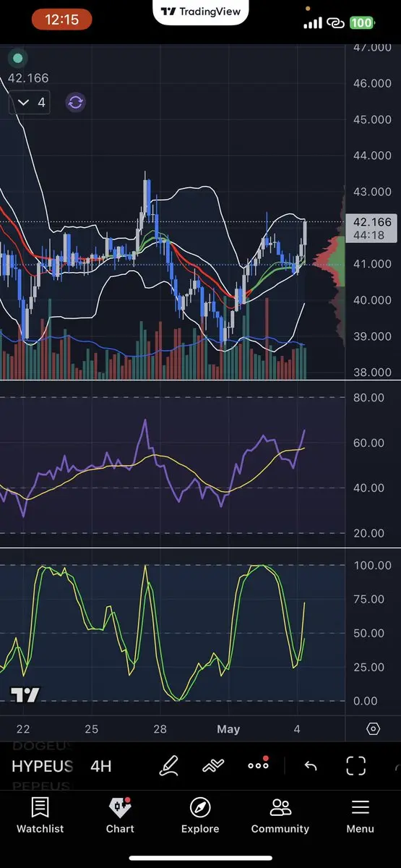Screen dimensions: 401x868
Task: Tap the 38.000 price axis label
Action: [373, 373]
